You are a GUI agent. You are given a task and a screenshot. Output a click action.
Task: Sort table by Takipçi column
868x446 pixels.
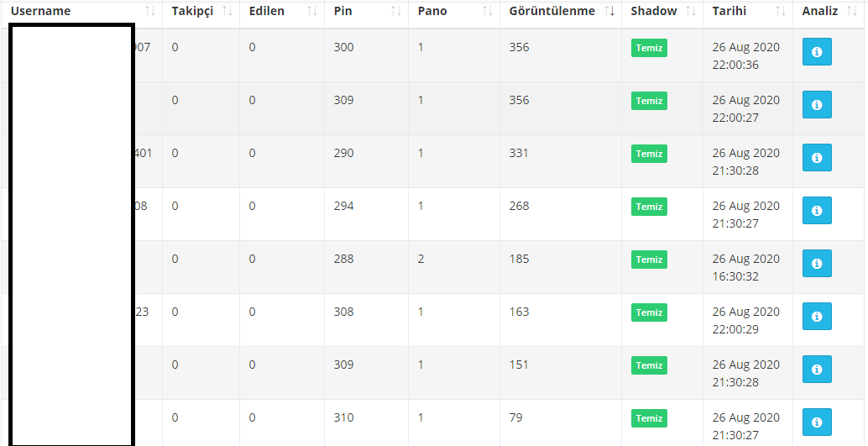(x=201, y=11)
